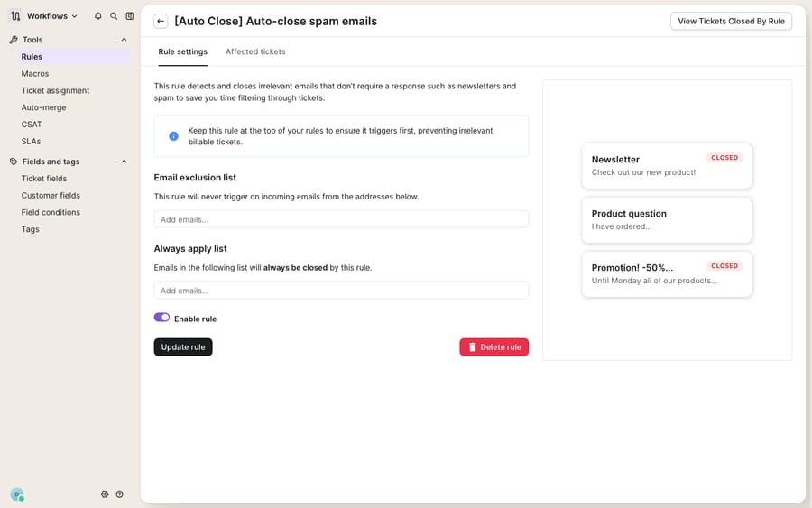Click the blue info icon
The width and height of the screenshot is (812, 508).
tap(173, 136)
